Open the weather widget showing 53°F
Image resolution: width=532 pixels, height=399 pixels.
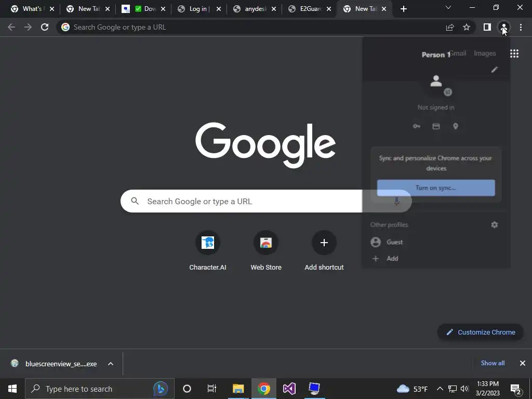(x=412, y=389)
